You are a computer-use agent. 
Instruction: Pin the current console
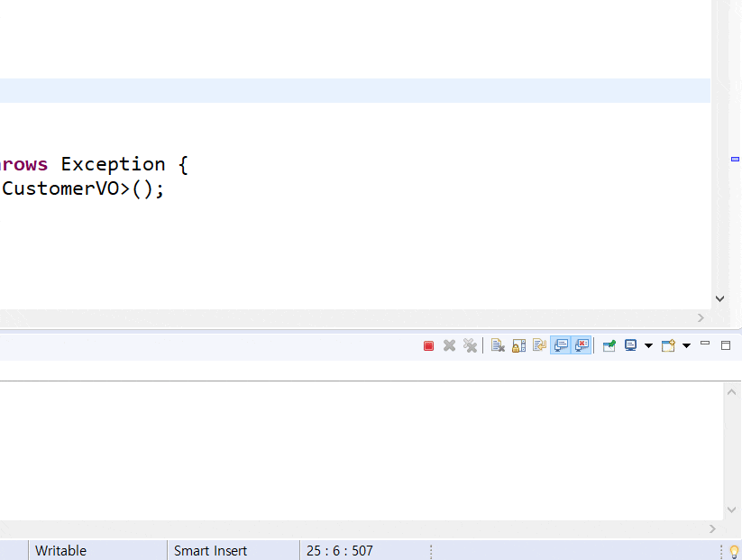tap(609, 346)
